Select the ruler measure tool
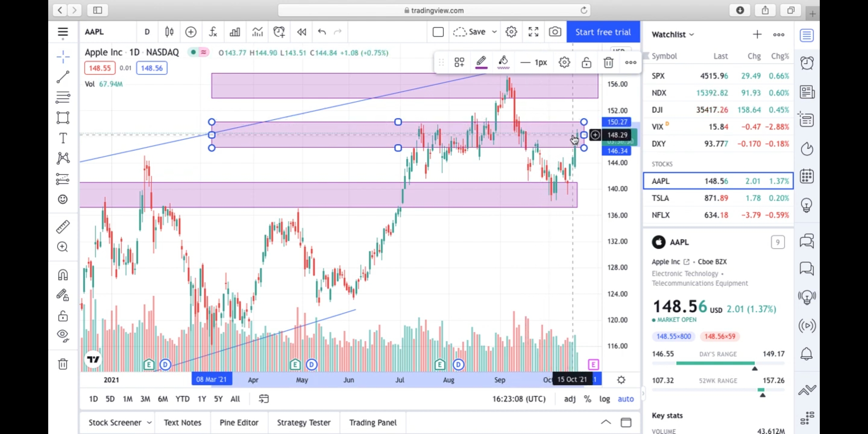The width and height of the screenshot is (868, 434). tap(63, 227)
